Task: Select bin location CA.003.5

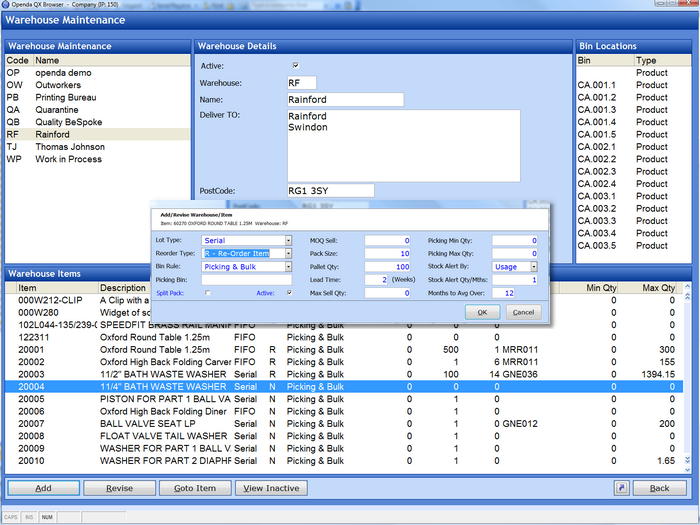Action: click(633, 246)
